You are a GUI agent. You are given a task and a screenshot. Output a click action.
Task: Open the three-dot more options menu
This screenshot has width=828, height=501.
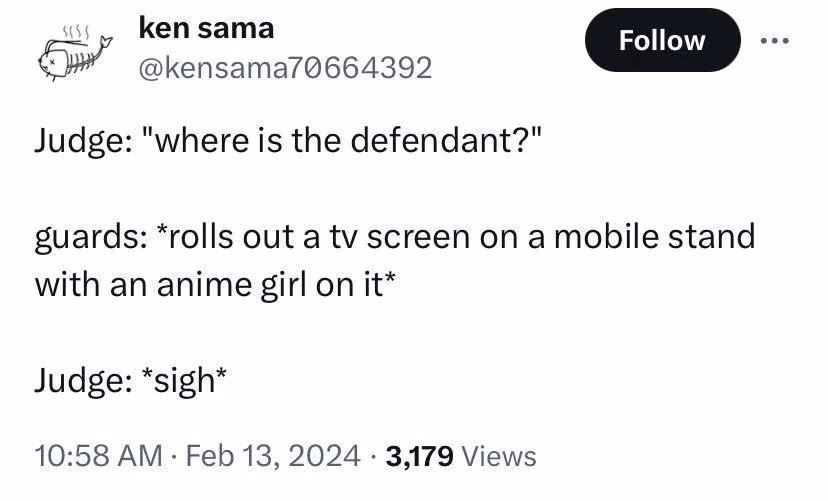click(775, 41)
